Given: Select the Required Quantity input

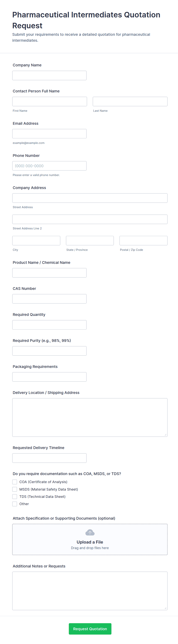Looking at the screenshot, I should 49,325.
